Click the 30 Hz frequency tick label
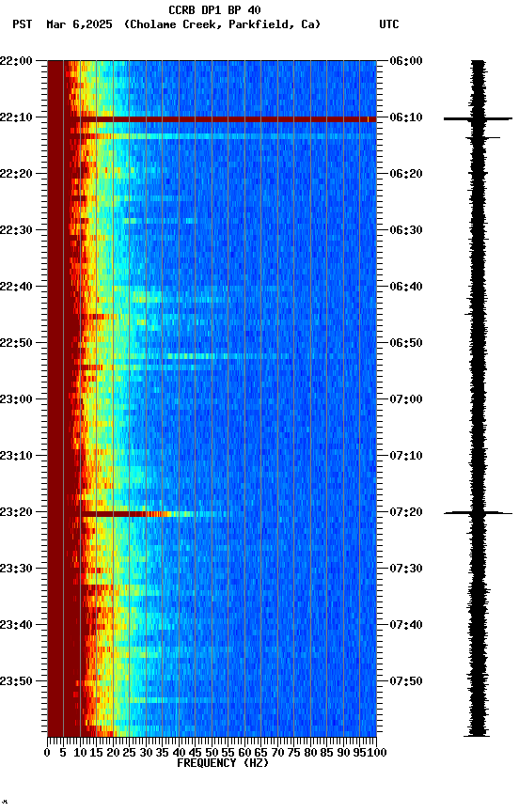Image resolution: width=519 pixels, height=812 pixels. (x=146, y=753)
